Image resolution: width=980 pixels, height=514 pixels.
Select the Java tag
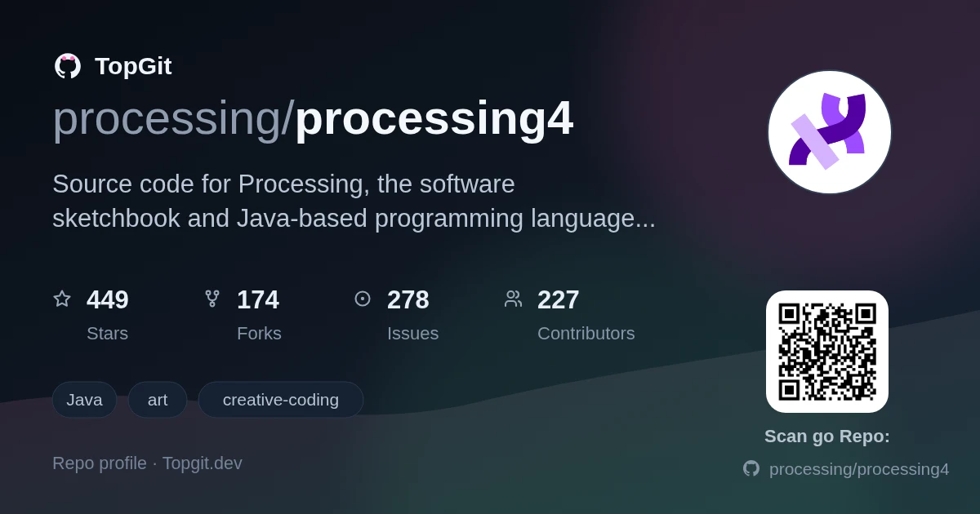pos(84,400)
